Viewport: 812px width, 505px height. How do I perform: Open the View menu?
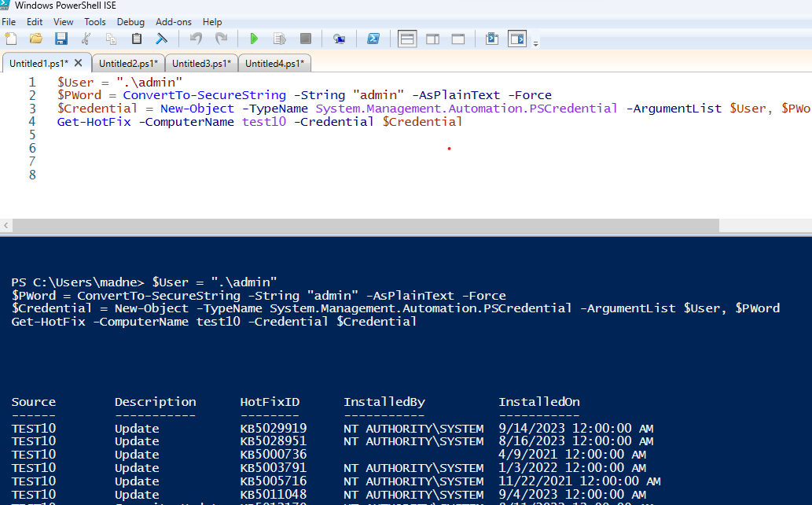tap(63, 22)
